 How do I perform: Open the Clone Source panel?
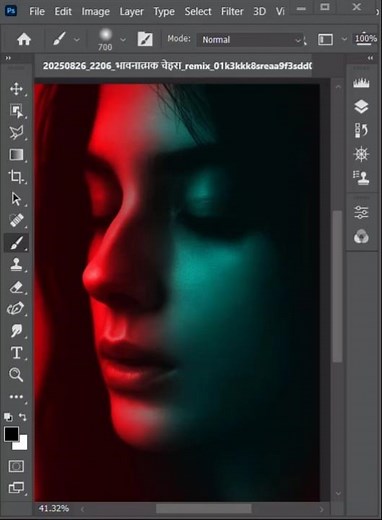[361, 177]
